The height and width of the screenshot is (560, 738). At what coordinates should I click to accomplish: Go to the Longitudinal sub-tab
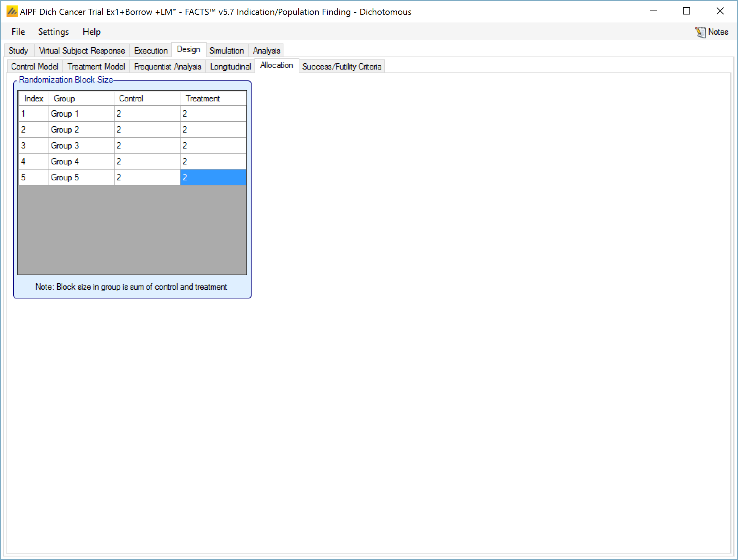pos(231,67)
